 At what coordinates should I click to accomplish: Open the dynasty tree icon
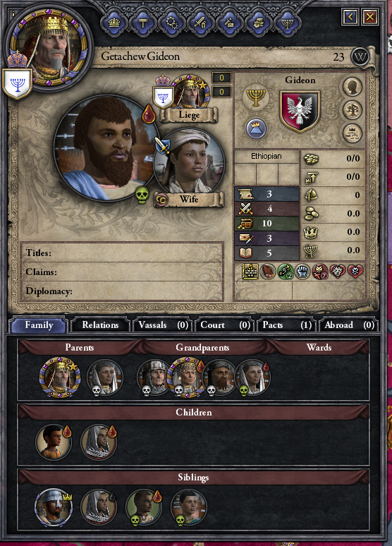353,109
